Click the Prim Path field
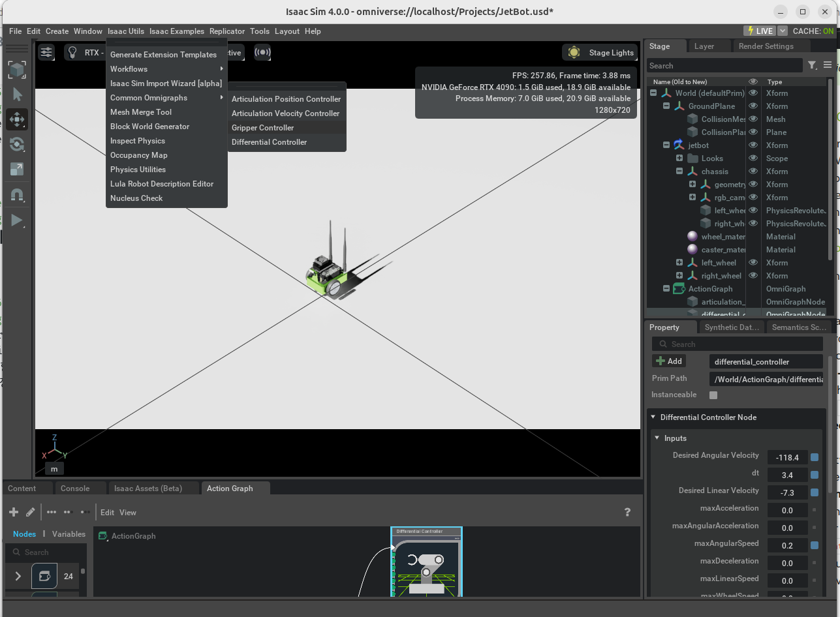840x617 pixels. click(x=766, y=379)
